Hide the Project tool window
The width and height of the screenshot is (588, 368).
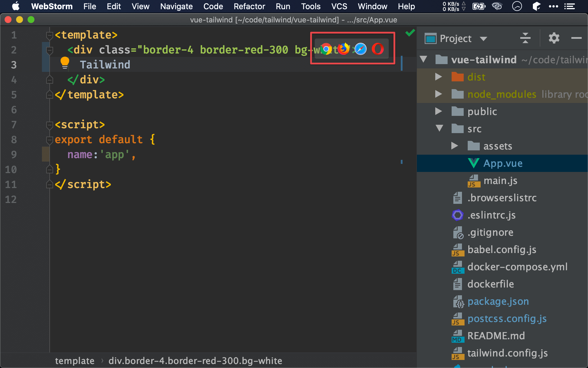(576, 38)
